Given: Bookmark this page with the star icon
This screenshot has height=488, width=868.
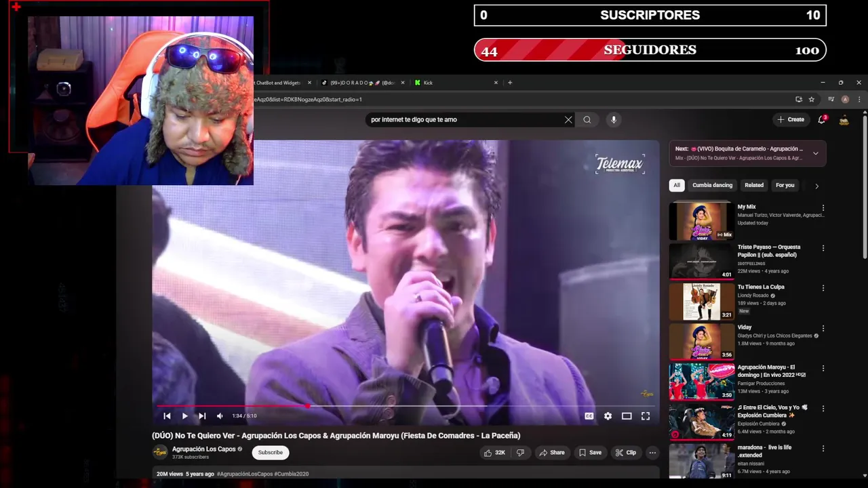Looking at the screenshot, I should point(812,100).
